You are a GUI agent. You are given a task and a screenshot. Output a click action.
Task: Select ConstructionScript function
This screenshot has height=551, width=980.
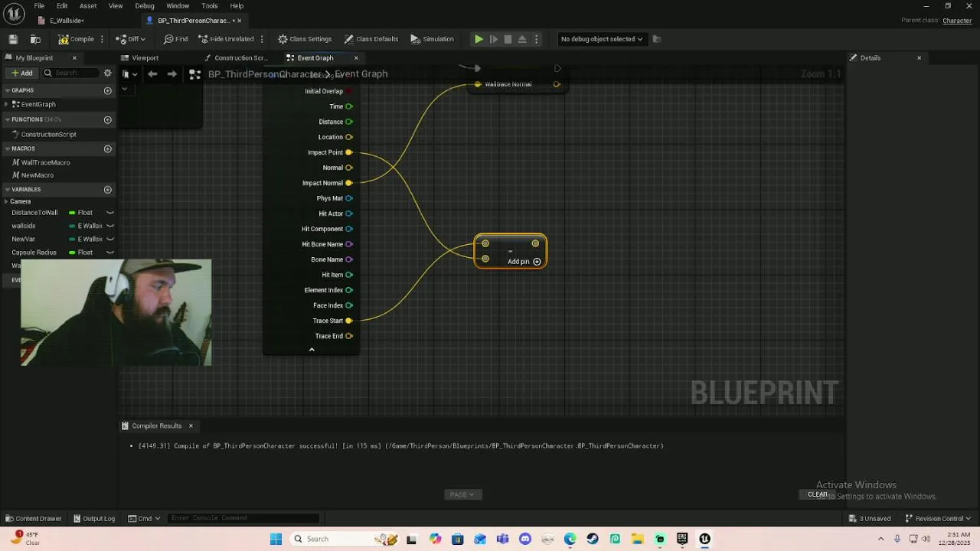48,135
